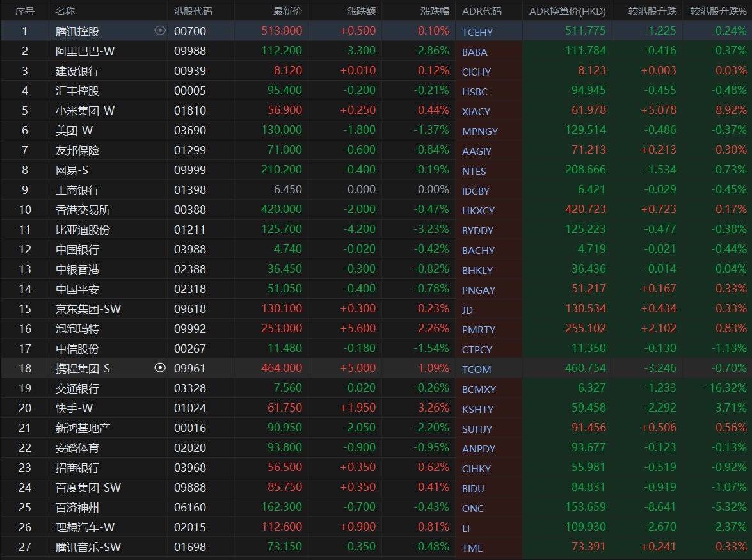Open 招商银行 stock entry
752x560 pixels.
point(77,467)
